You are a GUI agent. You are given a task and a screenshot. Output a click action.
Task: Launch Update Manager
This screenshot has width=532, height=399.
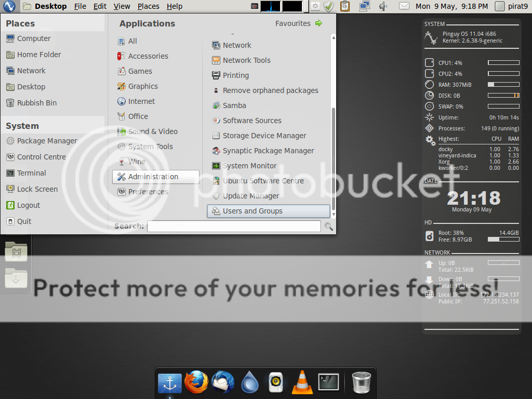268,196
